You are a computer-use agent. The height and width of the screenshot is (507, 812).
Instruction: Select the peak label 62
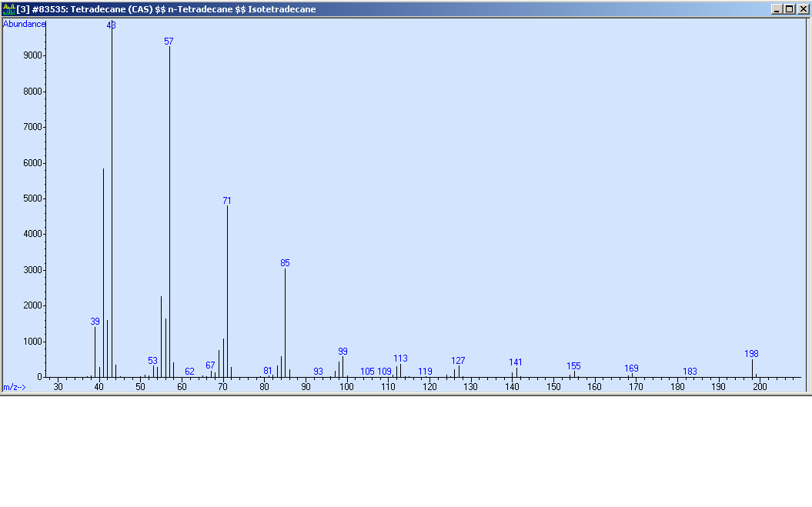(x=189, y=372)
